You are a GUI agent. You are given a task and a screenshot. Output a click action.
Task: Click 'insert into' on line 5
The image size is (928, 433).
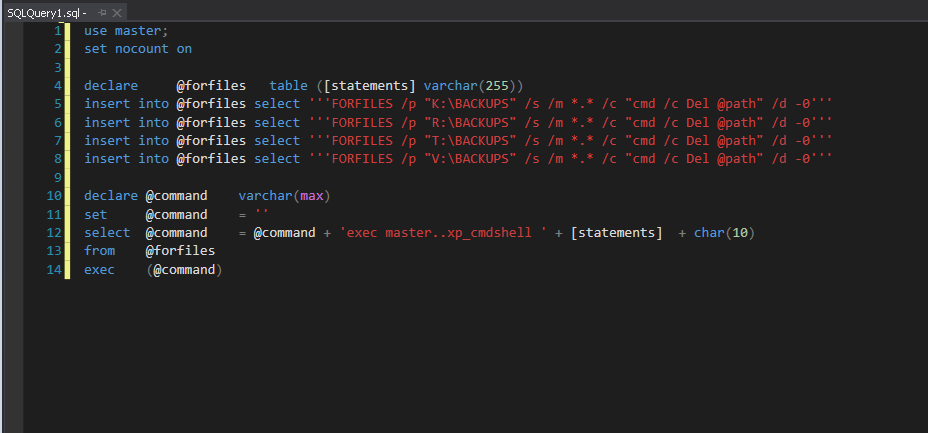click(x=126, y=104)
